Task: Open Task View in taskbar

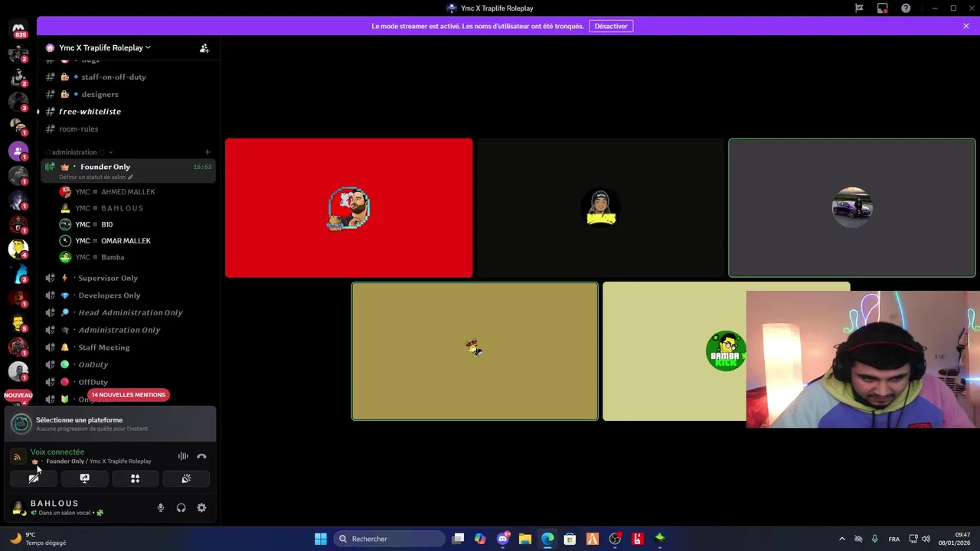Action: point(458,539)
